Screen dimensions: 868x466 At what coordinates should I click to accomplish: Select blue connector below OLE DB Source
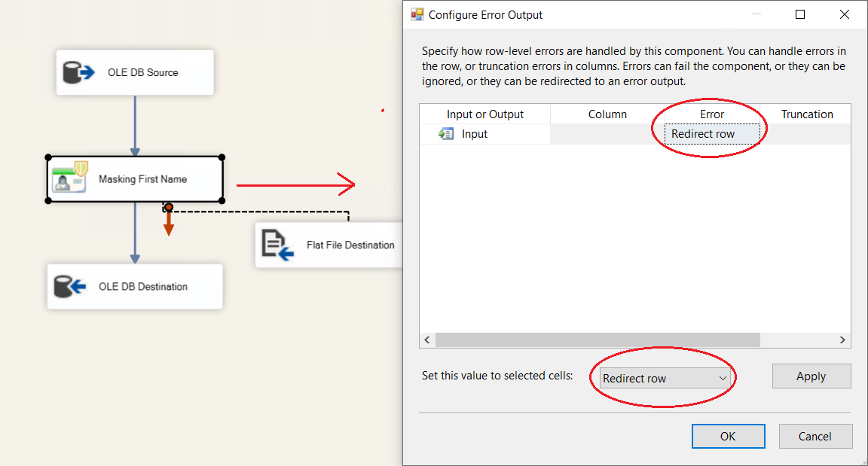135,124
